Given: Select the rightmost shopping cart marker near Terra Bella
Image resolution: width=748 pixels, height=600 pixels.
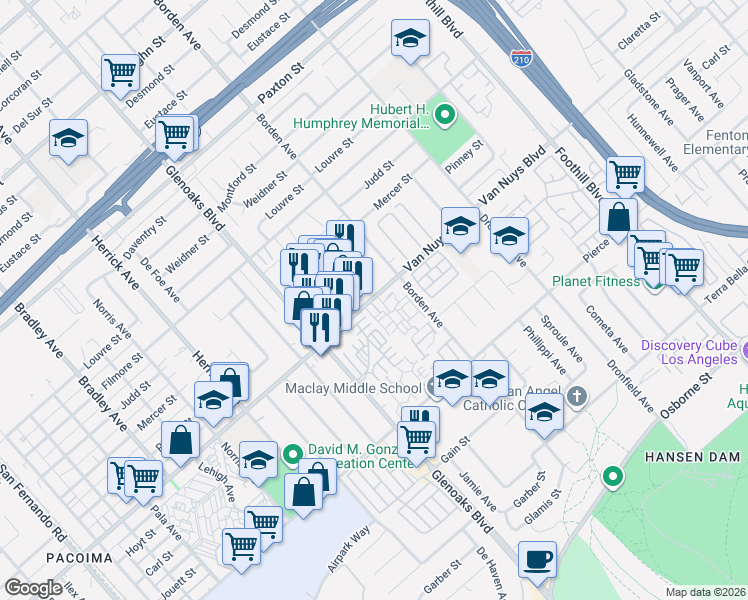Looking at the screenshot, I should [684, 269].
